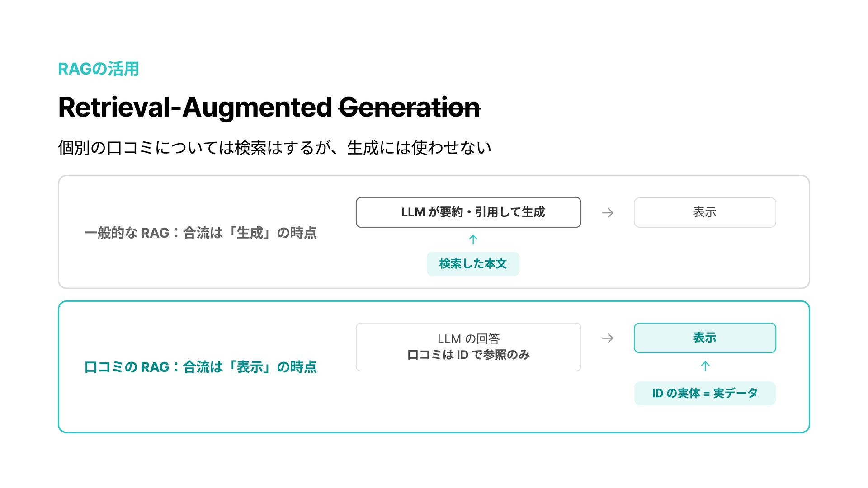Screen dimensions: 868x488
Task: Click the 一般的な RAG row label
Action: pyautogui.click(x=200, y=233)
